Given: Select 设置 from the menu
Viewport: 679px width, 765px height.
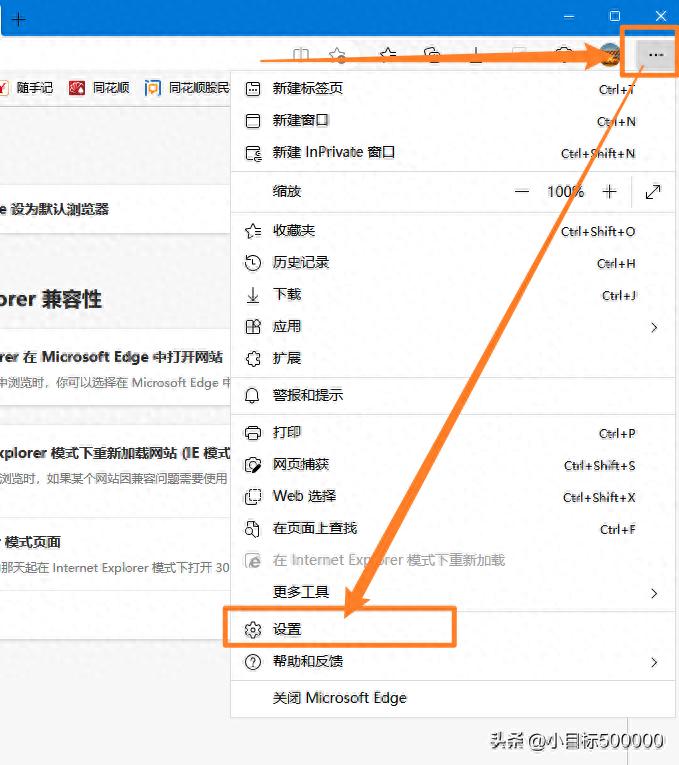Looking at the screenshot, I should point(287,629).
